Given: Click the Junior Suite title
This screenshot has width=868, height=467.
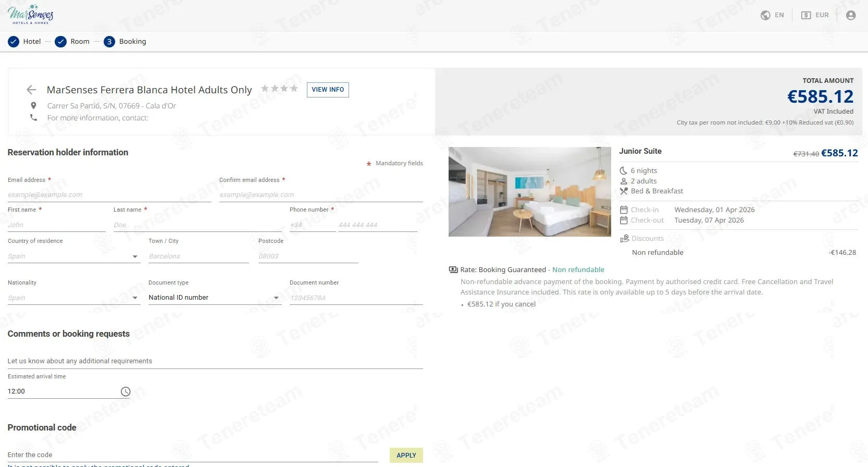Looking at the screenshot, I should point(640,151).
